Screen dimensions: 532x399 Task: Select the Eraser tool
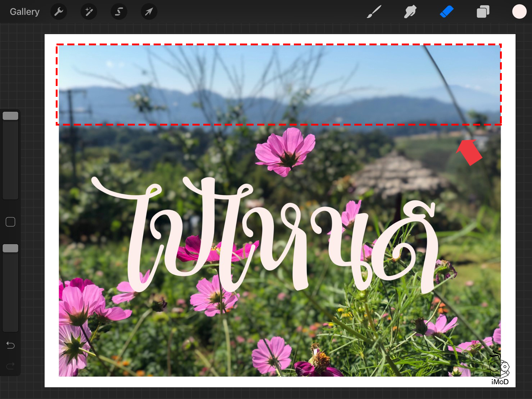pos(446,12)
